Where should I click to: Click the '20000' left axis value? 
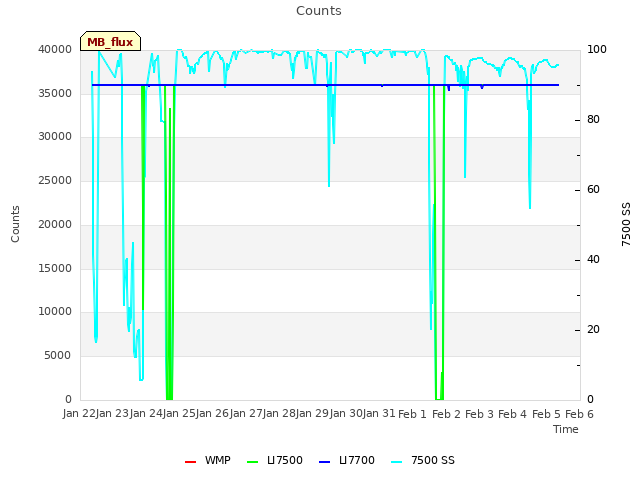(x=55, y=224)
